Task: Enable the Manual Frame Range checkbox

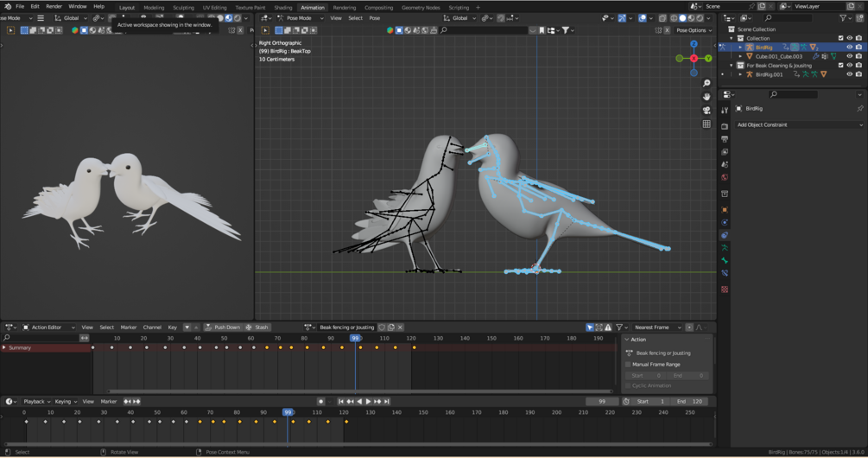Action: [x=629, y=365]
